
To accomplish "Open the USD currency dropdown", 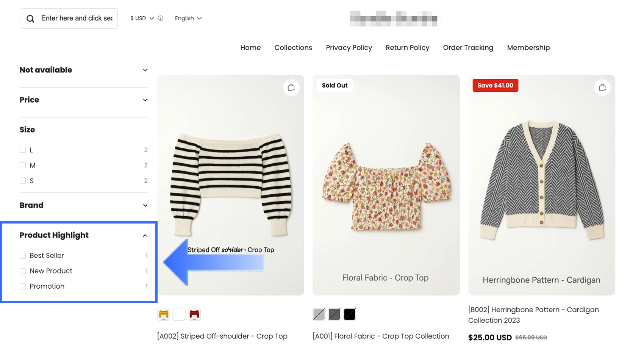I will [142, 18].
